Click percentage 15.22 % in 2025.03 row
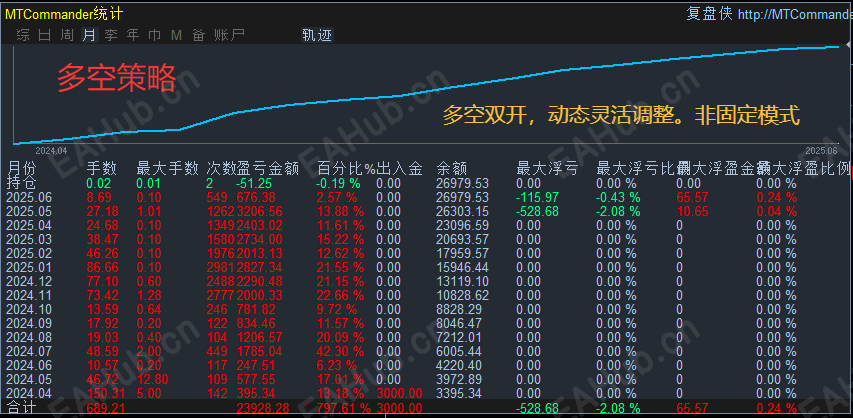The width and height of the screenshot is (853, 418). tap(340, 239)
